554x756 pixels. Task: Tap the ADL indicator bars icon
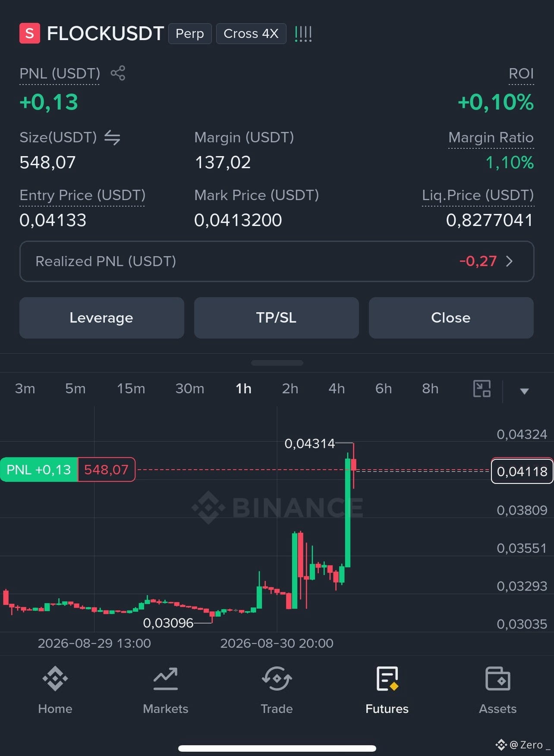(x=303, y=34)
